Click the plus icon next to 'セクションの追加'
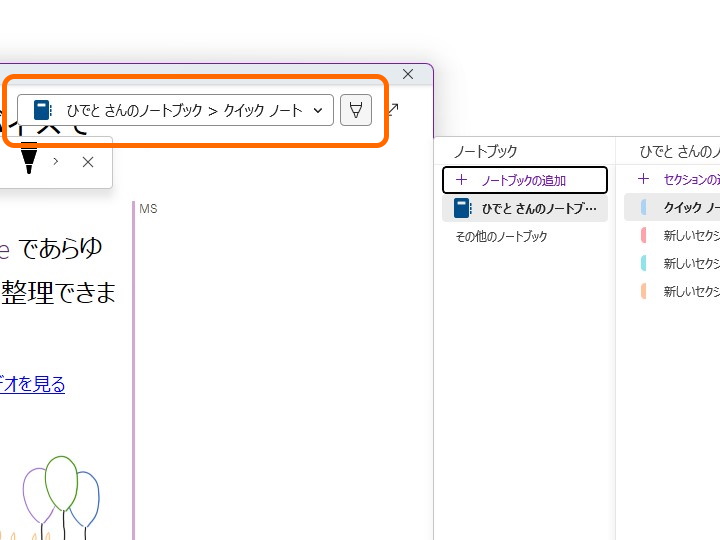The height and width of the screenshot is (540, 720). 643,179
